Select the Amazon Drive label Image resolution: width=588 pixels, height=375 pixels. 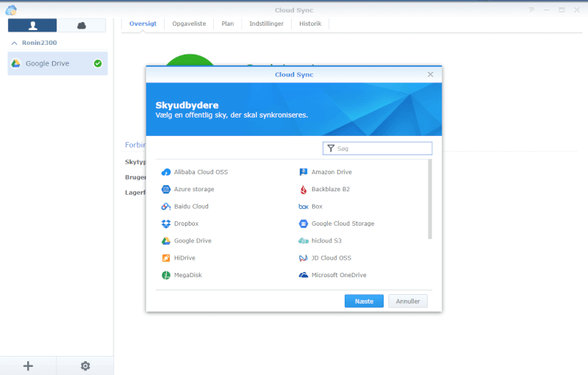tap(332, 172)
